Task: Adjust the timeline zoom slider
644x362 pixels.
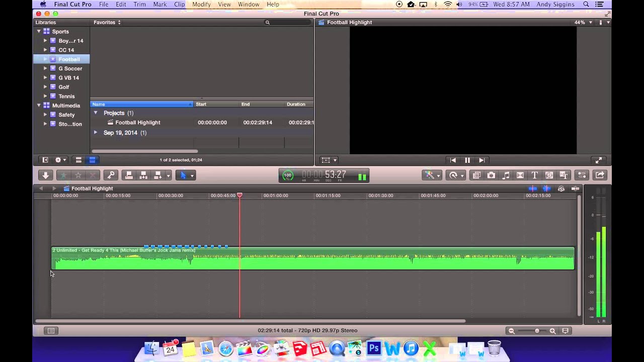Action: click(537, 330)
